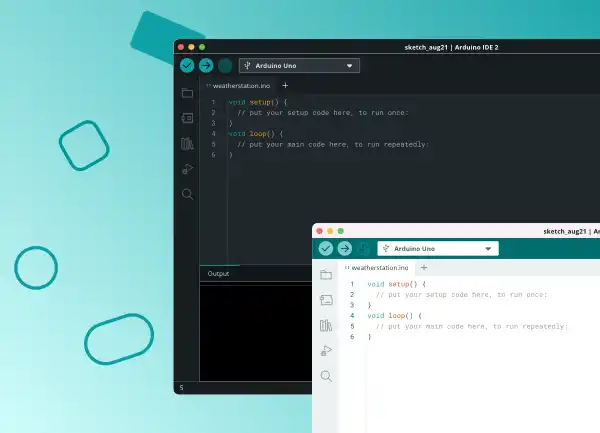This screenshot has width=600, height=433.
Task: Start the debugger in dark IDE toolbar
Action: click(x=225, y=65)
